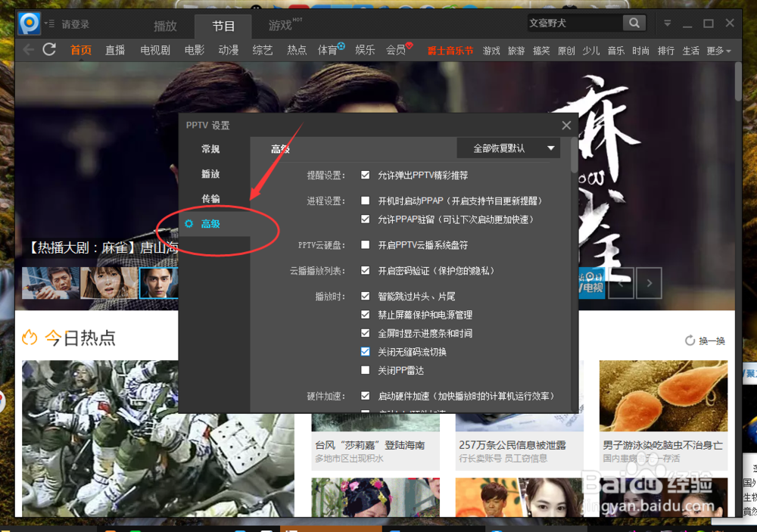This screenshot has width=757, height=532.
Task: Open the title bar dropdown menu icon
Action: (667, 23)
